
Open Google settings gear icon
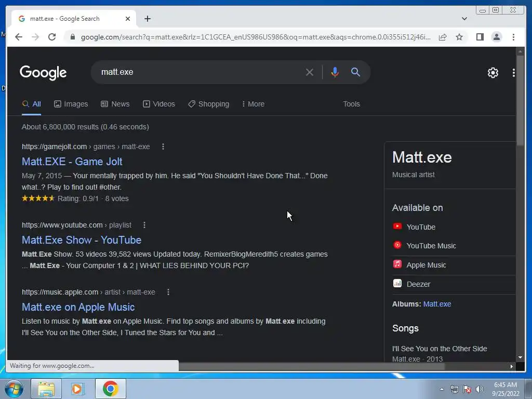[493, 73]
